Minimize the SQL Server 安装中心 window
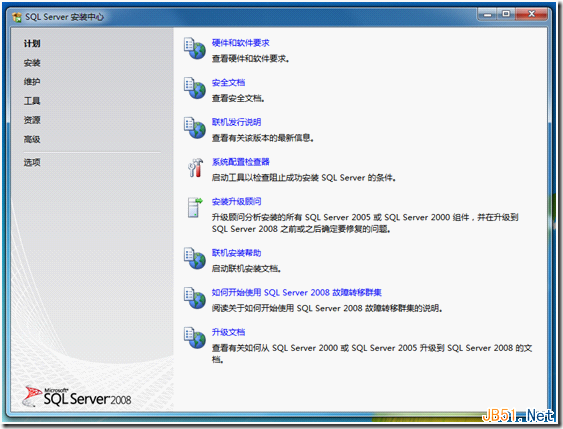The image size is (563, 429). click(487, 15)
